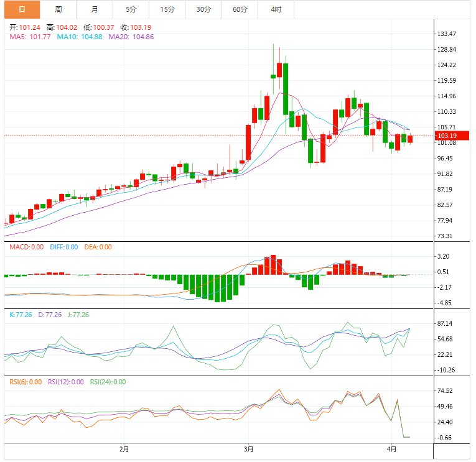
Task: Open the 月 monthly chart tab
Action: tap(94, 9)
